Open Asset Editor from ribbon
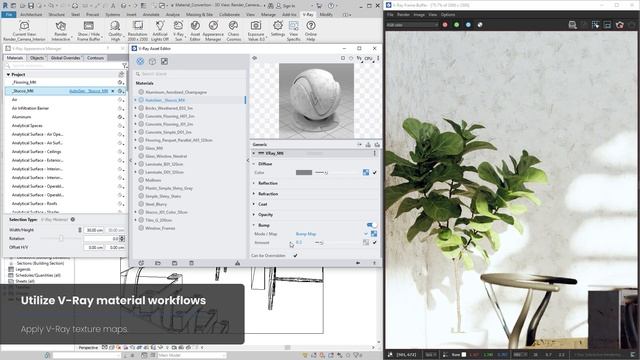Image resolution: width=640 pixels, height=360 pixels. coord(195,31)
